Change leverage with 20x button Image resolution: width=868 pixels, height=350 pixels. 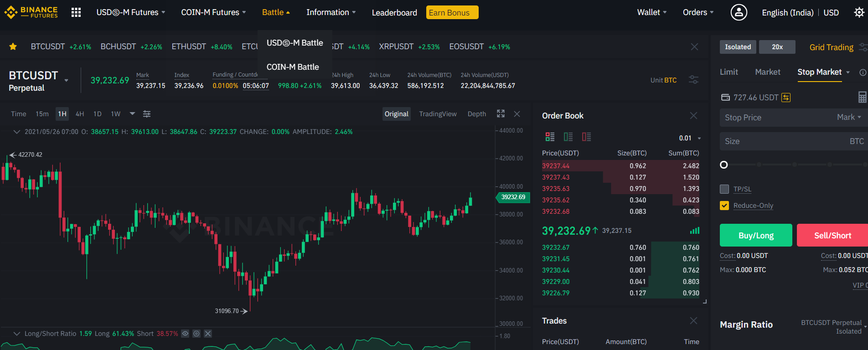pyautogui.click(x=777, y=47)
